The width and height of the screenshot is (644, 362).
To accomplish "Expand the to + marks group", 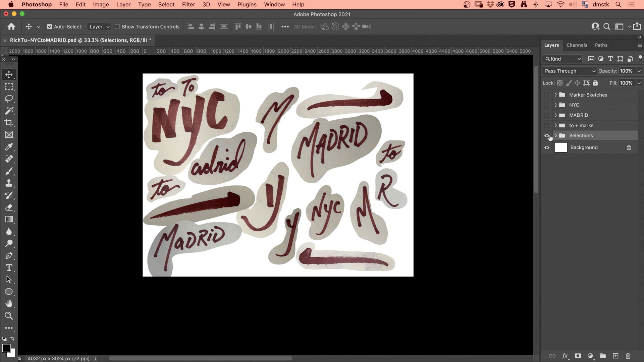I will point(556,125).
